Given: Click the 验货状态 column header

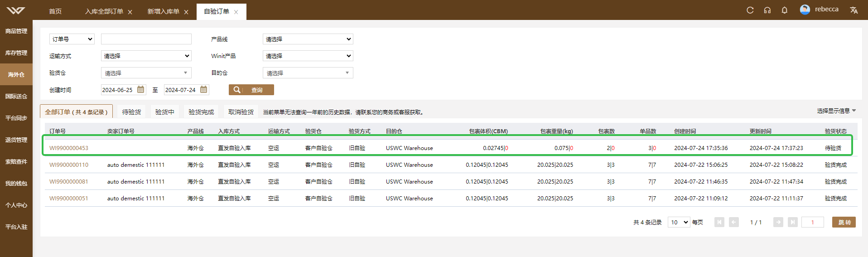Looking at the screenshot, I should point(836,131).
